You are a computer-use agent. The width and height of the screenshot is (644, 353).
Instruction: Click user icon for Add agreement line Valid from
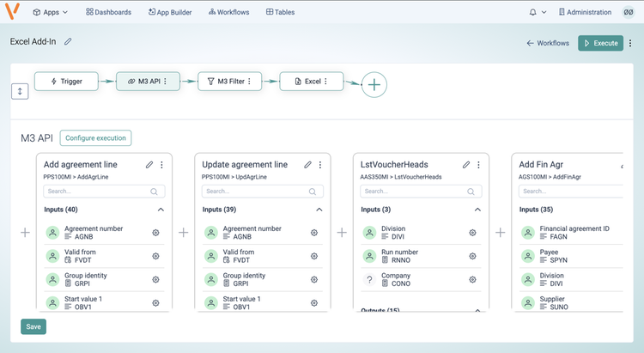(x=52, y=256)
